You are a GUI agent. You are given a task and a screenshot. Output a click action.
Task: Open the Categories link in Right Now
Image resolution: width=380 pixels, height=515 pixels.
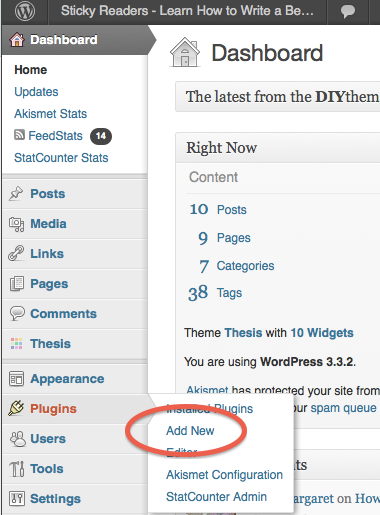coord(246,266)
